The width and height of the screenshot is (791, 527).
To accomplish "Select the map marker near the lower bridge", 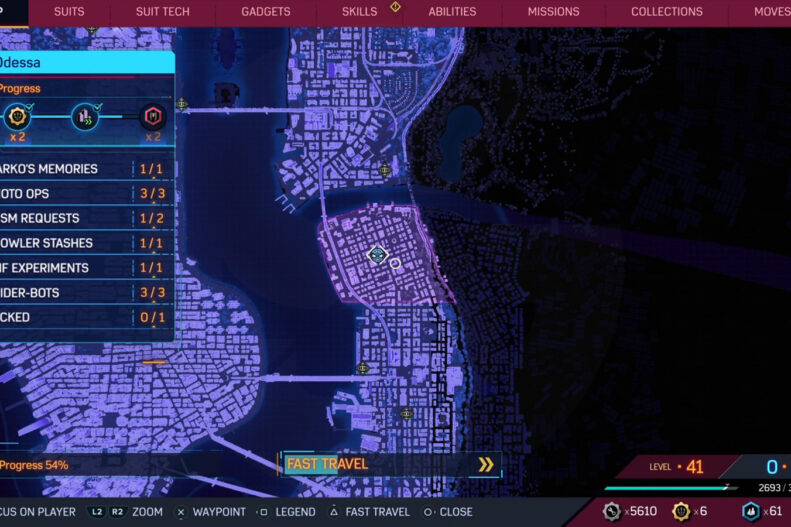I will click(363, 368).
